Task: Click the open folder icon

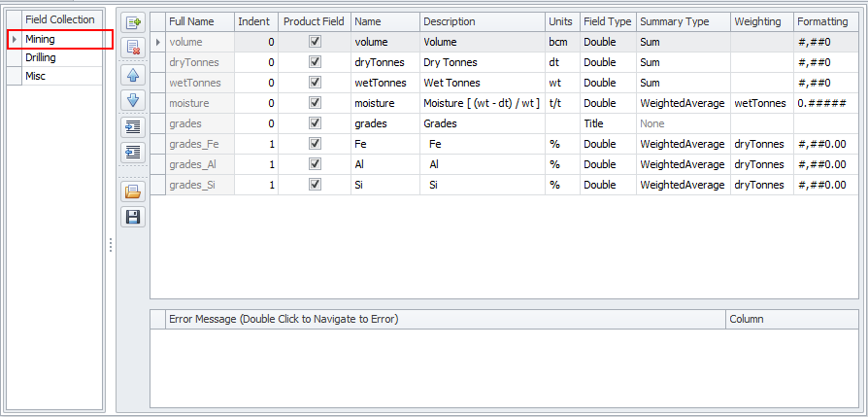Action: click(x=133, y=191)
